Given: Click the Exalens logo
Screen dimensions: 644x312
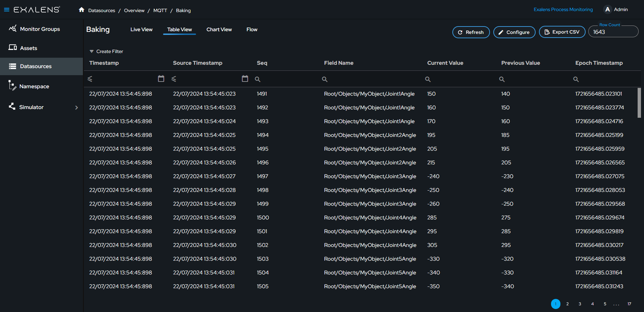Looking at the screenshot, I should coord(37,10).
